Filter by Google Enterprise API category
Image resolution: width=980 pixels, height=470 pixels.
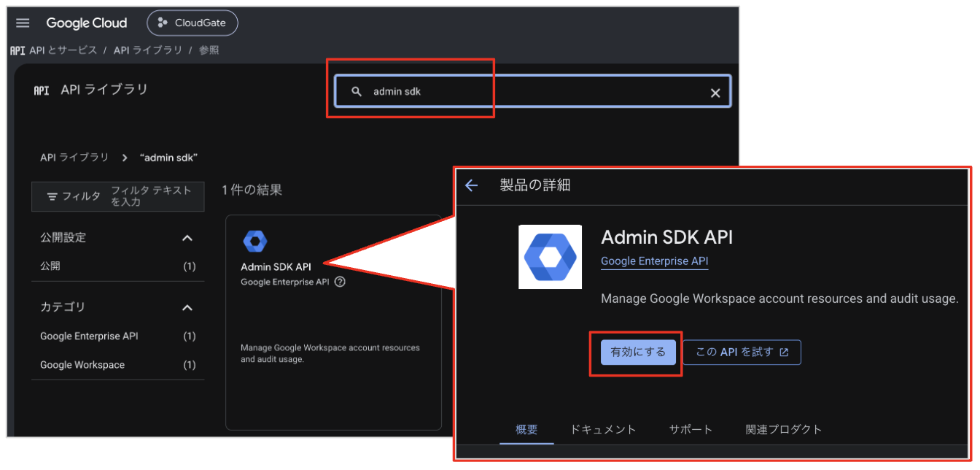[118, 336]
